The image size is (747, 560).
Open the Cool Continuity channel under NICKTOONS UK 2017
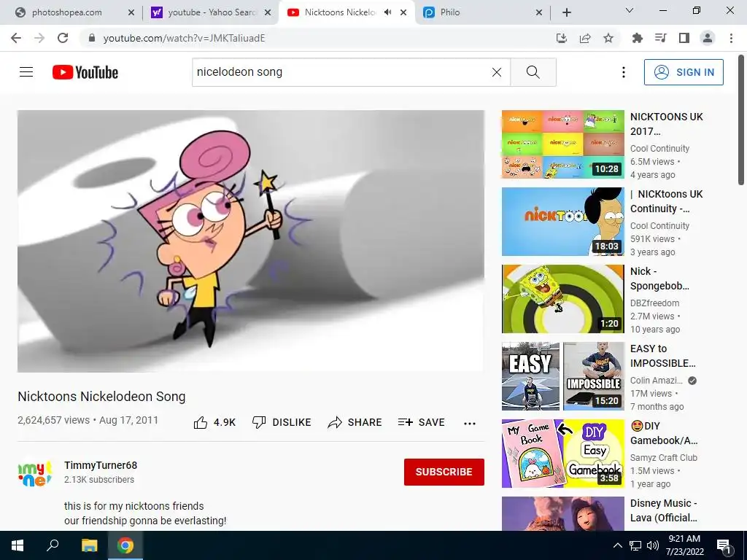(659, 149)
